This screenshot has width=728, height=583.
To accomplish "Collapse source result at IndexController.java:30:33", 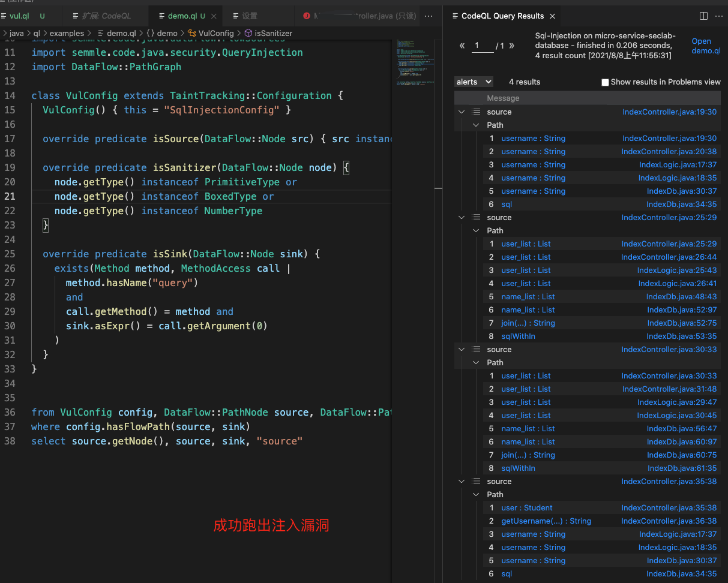I will [461, 350].
